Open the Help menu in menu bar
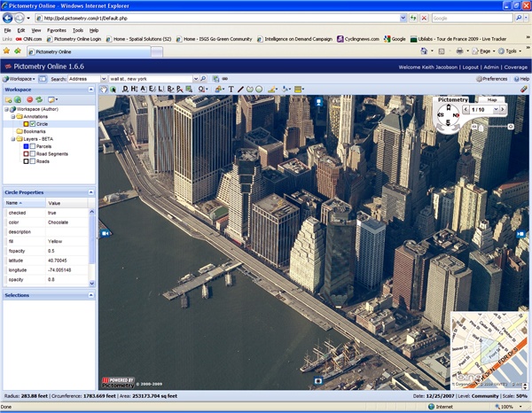 click(x=94, y=30)
